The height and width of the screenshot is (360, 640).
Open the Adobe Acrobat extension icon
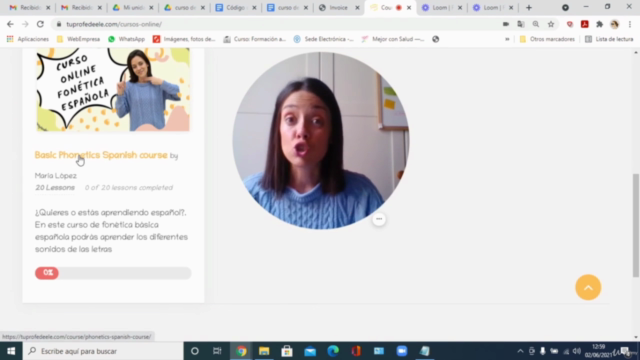[584, 24]
